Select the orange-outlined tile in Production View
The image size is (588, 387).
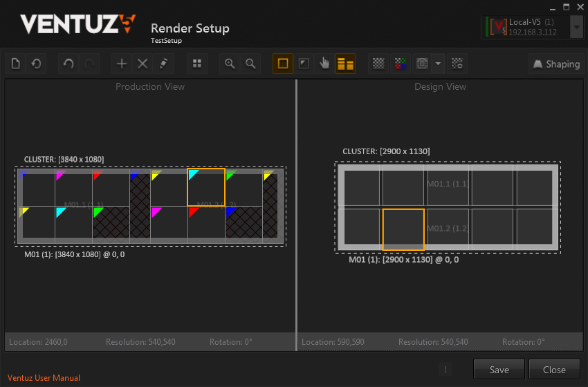coord(206,187)
